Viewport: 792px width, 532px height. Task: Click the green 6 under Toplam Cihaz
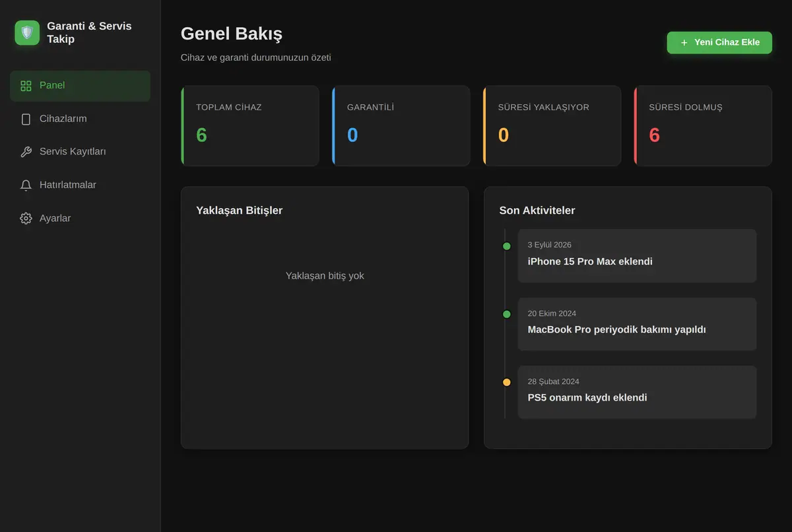point(202,135)
